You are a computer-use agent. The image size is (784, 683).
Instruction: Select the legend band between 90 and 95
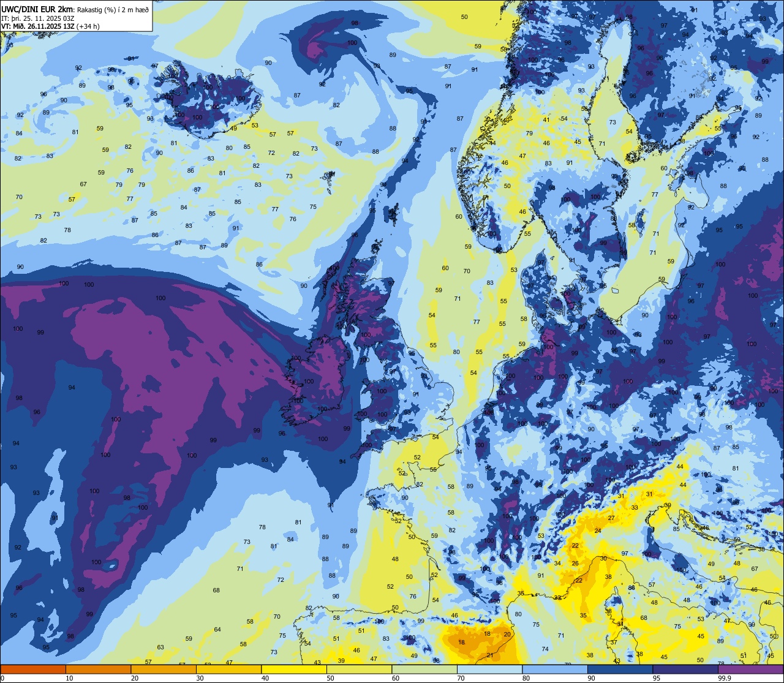click(x=620, y=669)
